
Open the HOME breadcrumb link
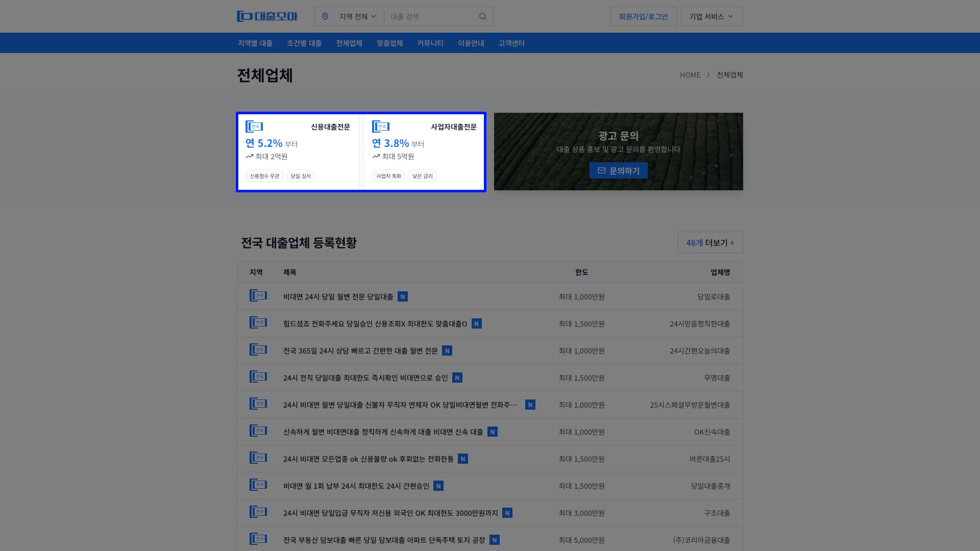pyautogui.click(x=690, y=74)
